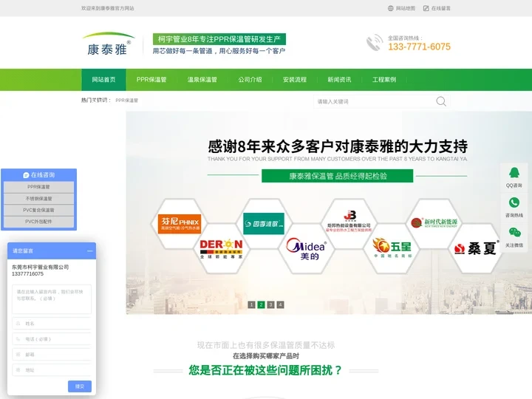Click the 新时代新能源 brand logo
The image size is (532, 399).
[434, 222]
